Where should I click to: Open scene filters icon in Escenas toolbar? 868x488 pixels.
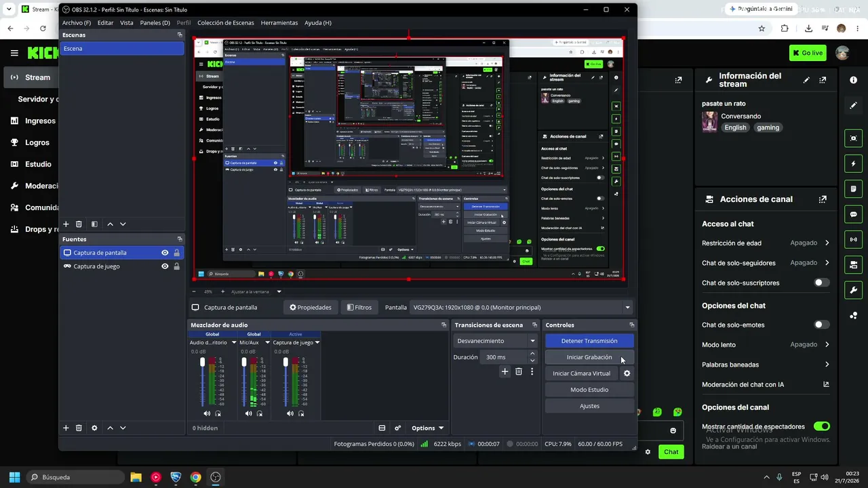(x=94, y=224)
